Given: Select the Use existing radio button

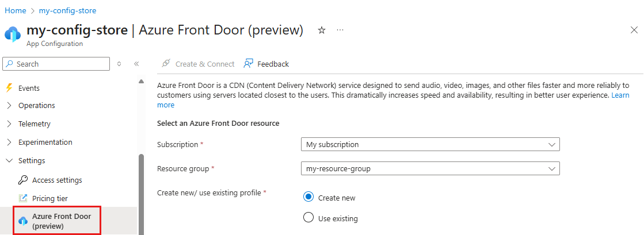Looking at the screenshot, I should (308, 218).
